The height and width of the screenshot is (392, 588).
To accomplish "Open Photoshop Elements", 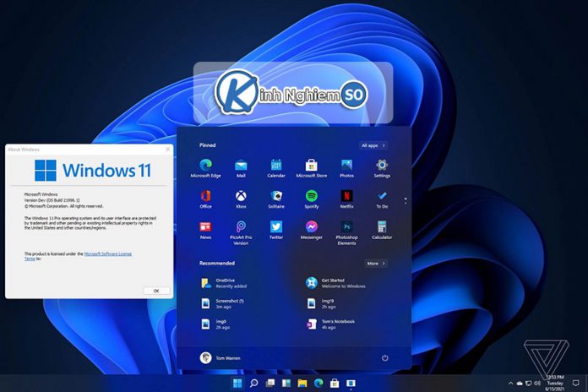I will pyautogui.click(x=346, y=233).
